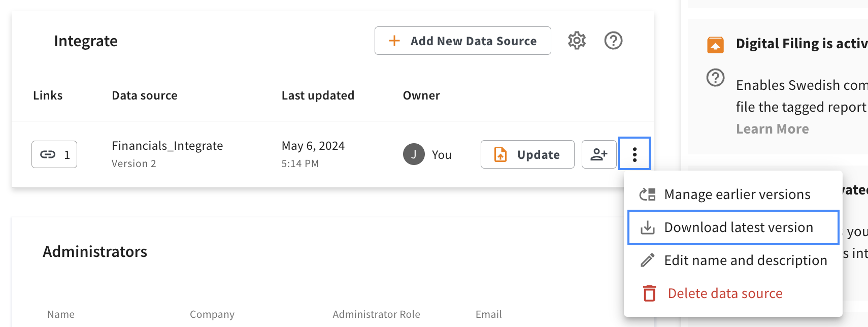Image resolution: width=868 pixels, height=327 pixels.
Task: Click the Data source column header
Action: click(145, 95)
